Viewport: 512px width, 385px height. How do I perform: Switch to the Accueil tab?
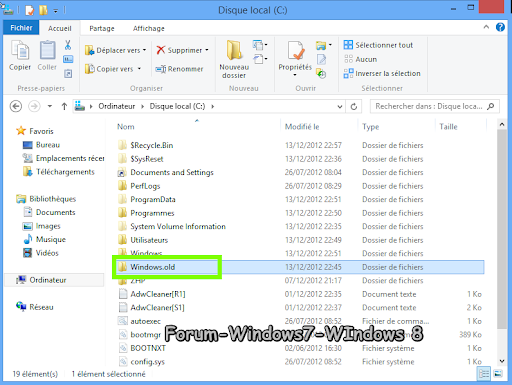pos(60,28)
